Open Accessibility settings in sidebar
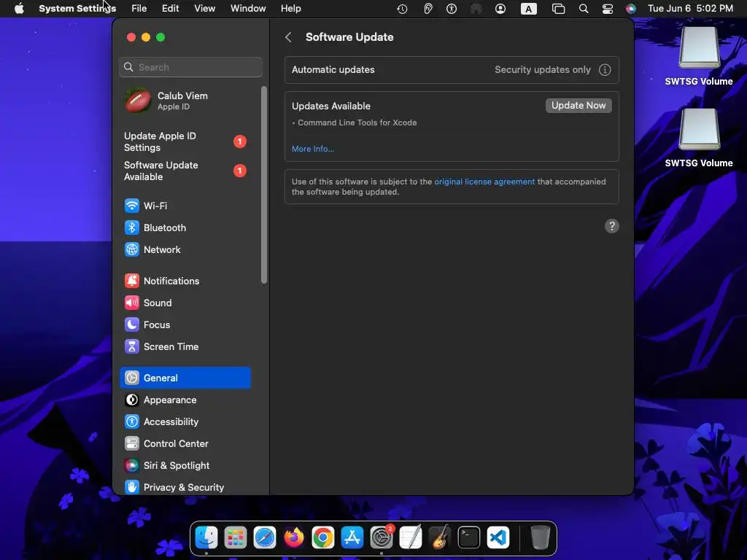 (x=185, y=422)
